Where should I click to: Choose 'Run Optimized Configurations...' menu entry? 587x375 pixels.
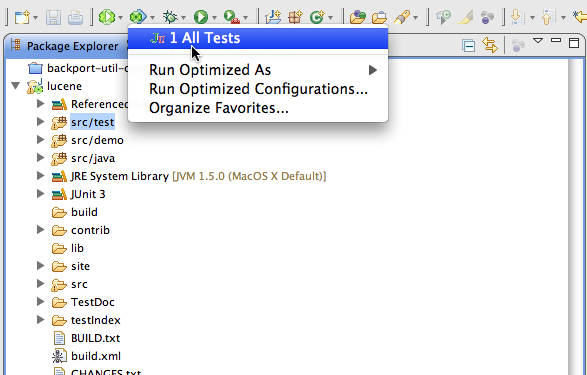tap(258, 89)
